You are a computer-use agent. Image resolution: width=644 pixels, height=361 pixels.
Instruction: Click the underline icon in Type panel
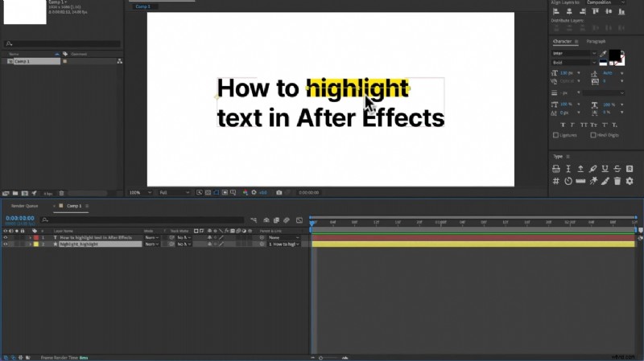[605, 169]
